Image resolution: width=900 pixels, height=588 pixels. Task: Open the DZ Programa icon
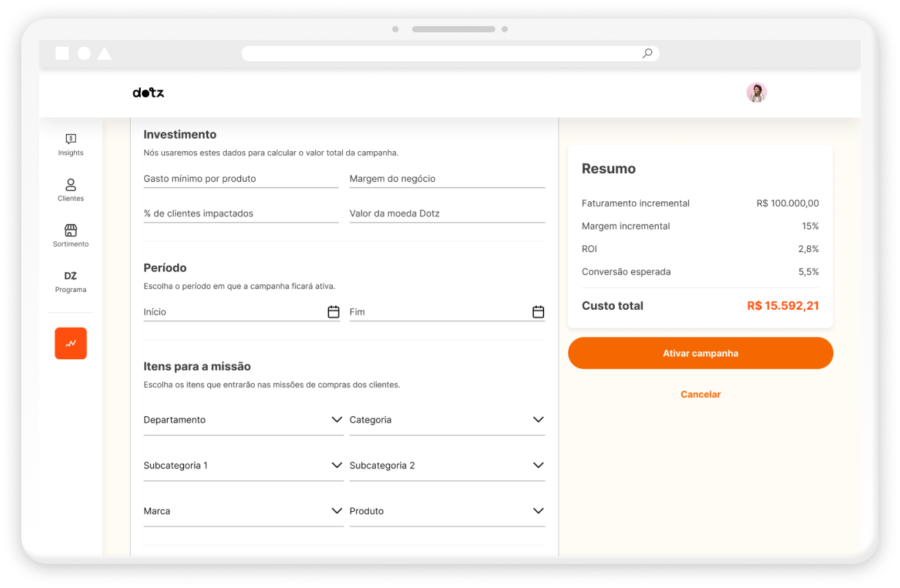[71, 276]
